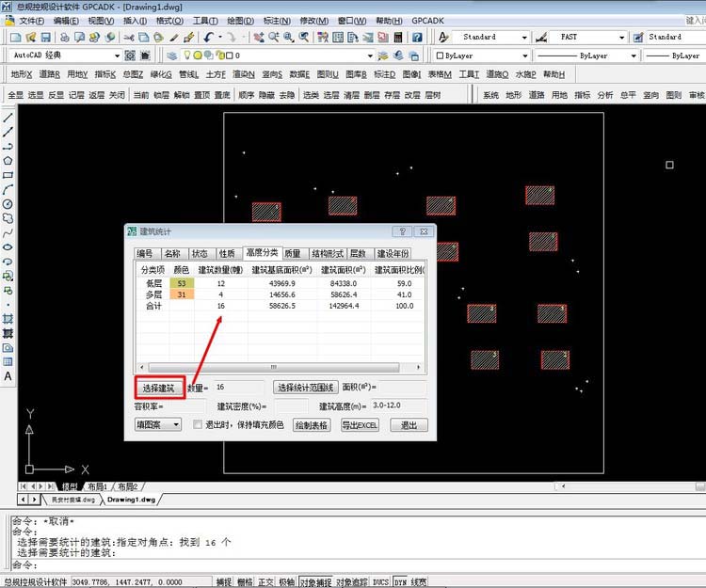Click the 建筑高度 input field
Viewport: 706px width, 588px height.
(x=398, y=406)
